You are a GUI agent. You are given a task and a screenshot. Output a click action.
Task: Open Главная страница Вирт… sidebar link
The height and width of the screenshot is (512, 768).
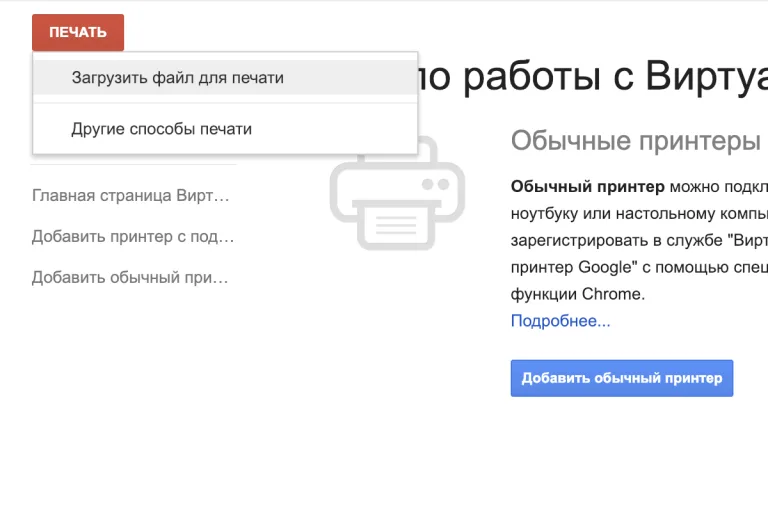(131, 195)
